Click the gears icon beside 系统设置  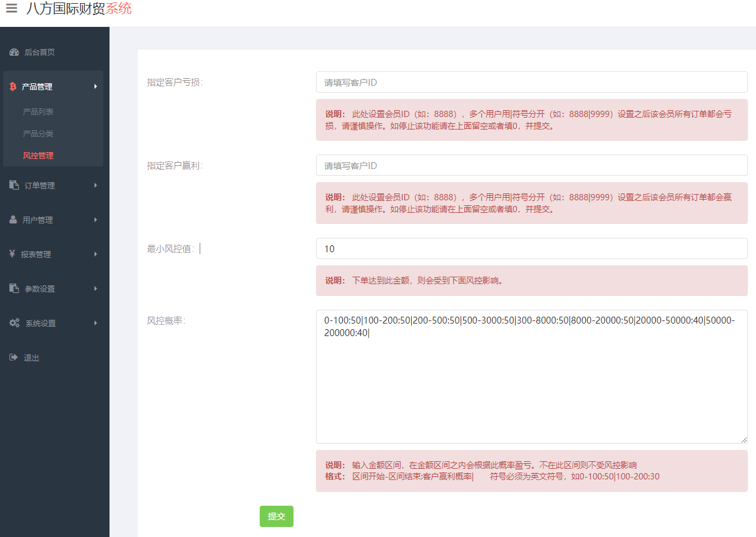click(14, 323)
